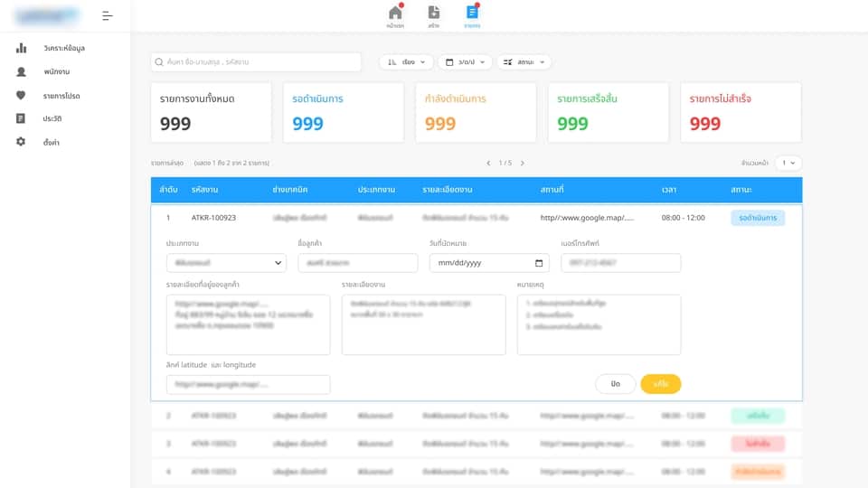Open the date (ว/ด/ป) filter dropdown
The width and height of the screenshot is (868, 488).
tap(465, 62)
